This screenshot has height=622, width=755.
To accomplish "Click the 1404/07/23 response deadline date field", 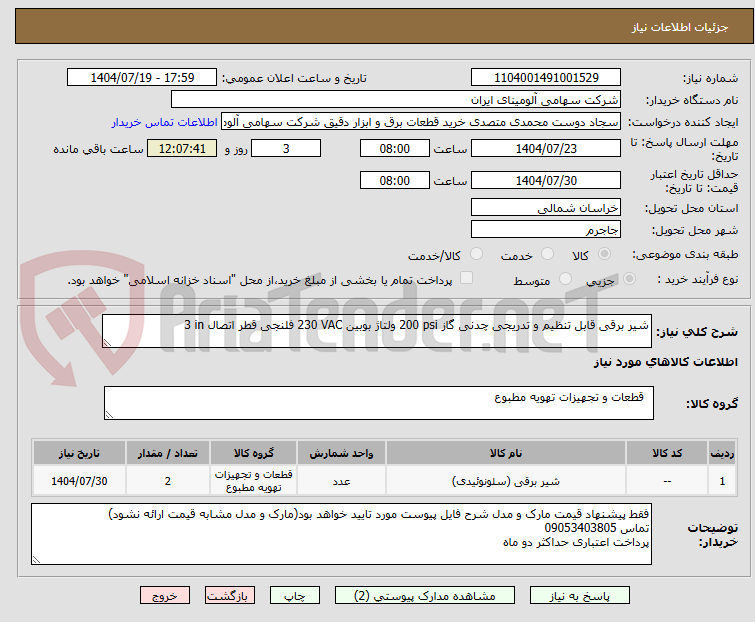I will tap(546, 148).
